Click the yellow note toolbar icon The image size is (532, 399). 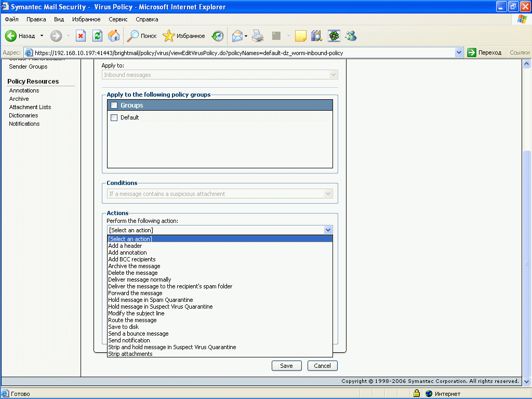click(x=301, y=36)
